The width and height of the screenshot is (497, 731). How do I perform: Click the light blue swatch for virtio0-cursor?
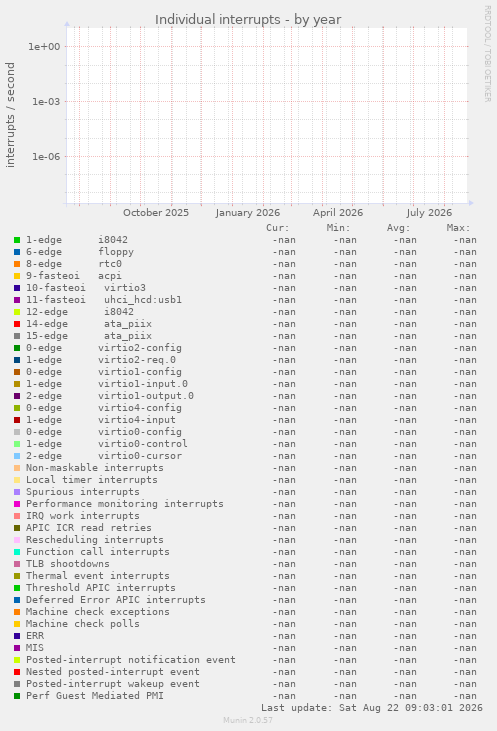point(17,456)
